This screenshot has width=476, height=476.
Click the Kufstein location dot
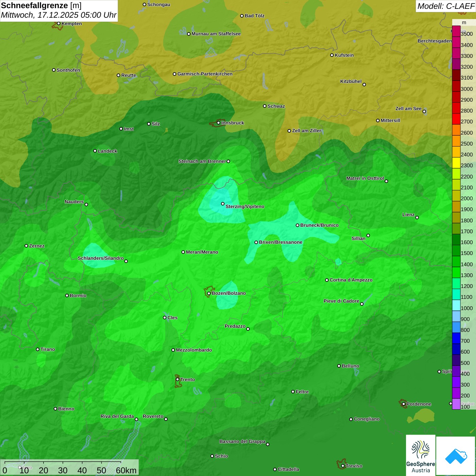coord(332,55)
